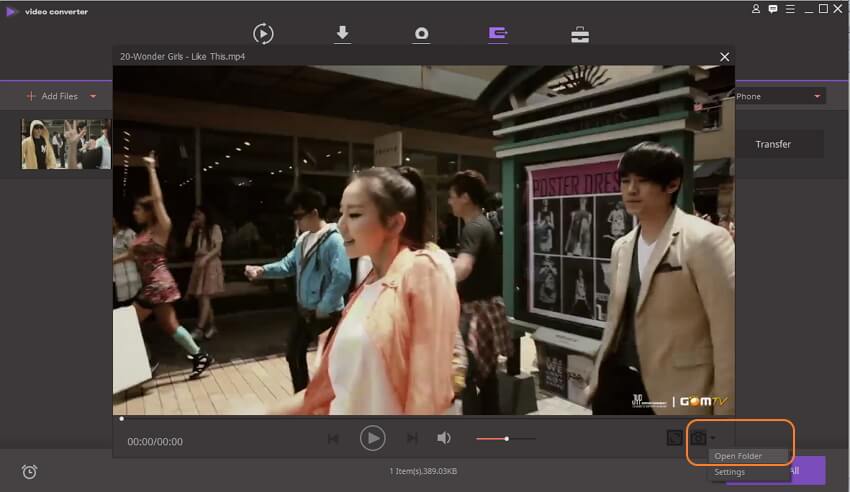Image resolution: width=850 pixels, height=492 pixels.
Task: Expand the Add Files dropdown arrow
Action: click(93, 96)
